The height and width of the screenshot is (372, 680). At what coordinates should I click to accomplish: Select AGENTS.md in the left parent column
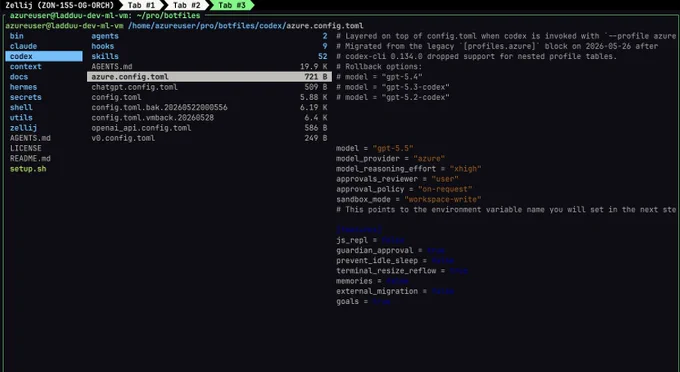[30, 138]
